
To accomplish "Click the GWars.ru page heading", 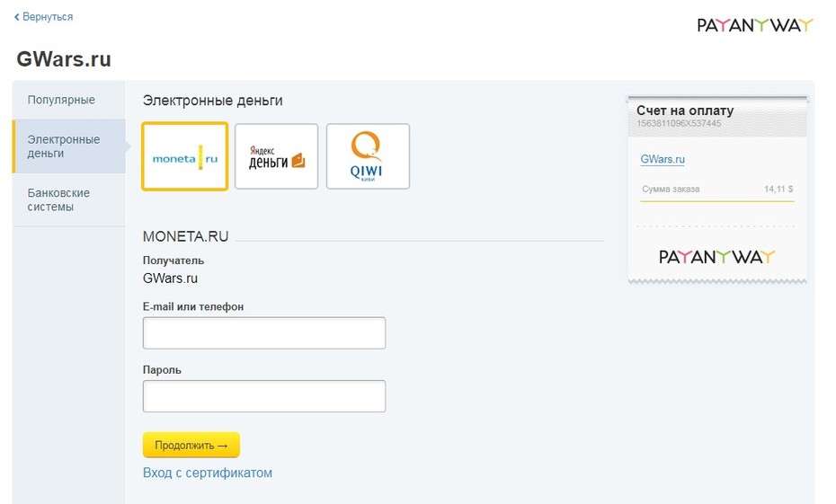I will click(64, 59).
